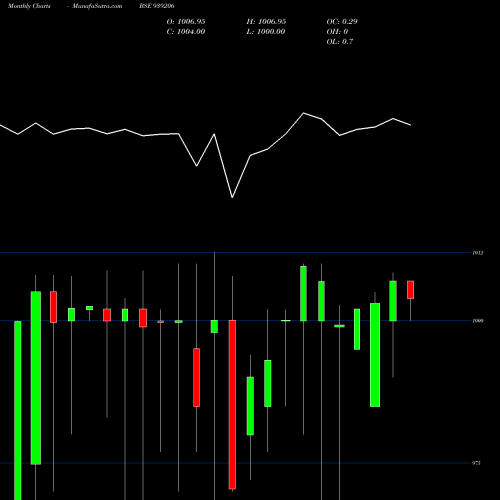Click the close value "C: 1004.00"
The height and width of the screenshot is (500, 500).
click(186, 32)
